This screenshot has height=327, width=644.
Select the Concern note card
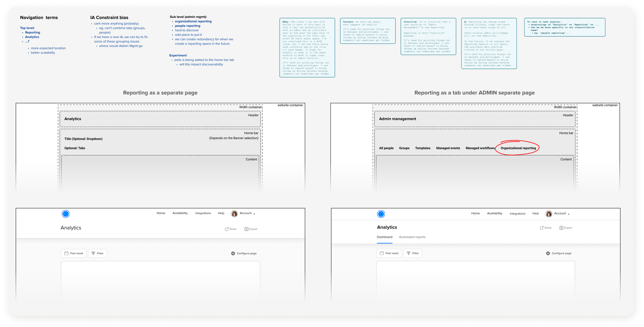pos(368,31)
